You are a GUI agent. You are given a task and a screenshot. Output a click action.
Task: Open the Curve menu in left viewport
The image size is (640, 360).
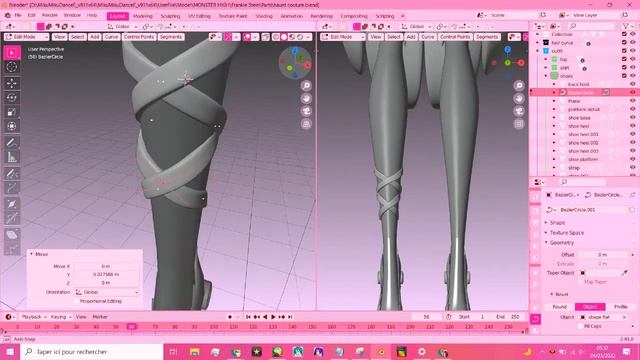click(111, 37)
